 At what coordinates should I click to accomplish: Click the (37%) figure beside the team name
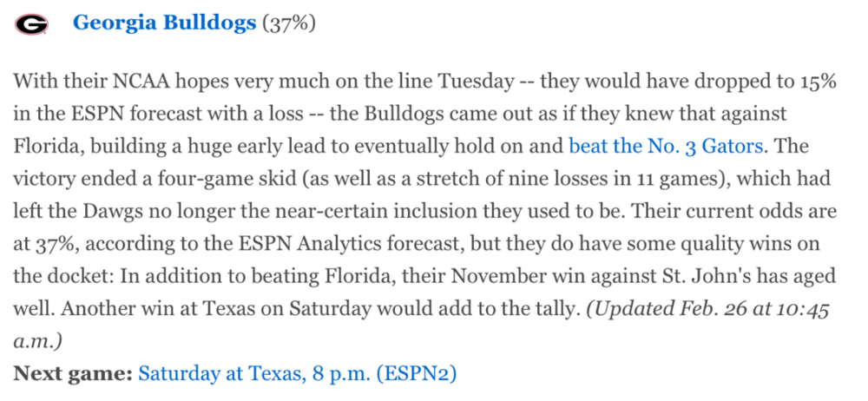(289, 23)
